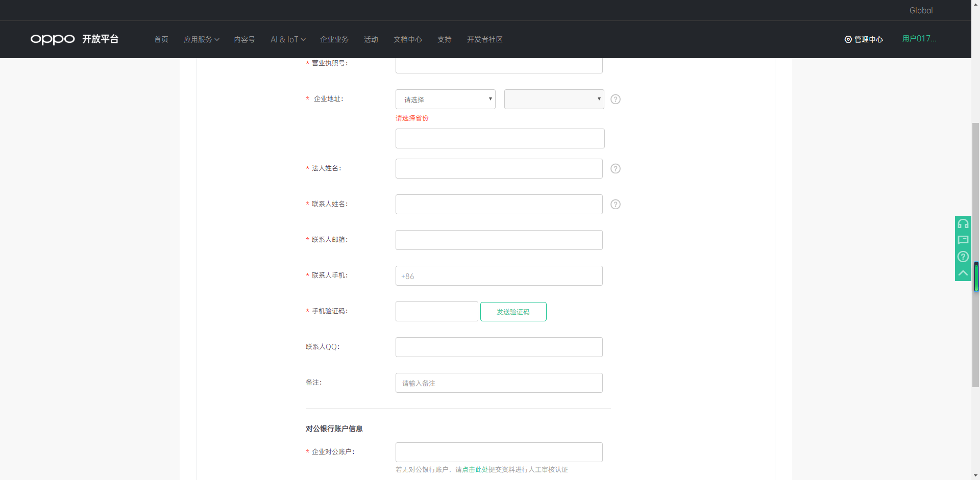
Task: Click the detailed address input field
Action: (500, 138)
